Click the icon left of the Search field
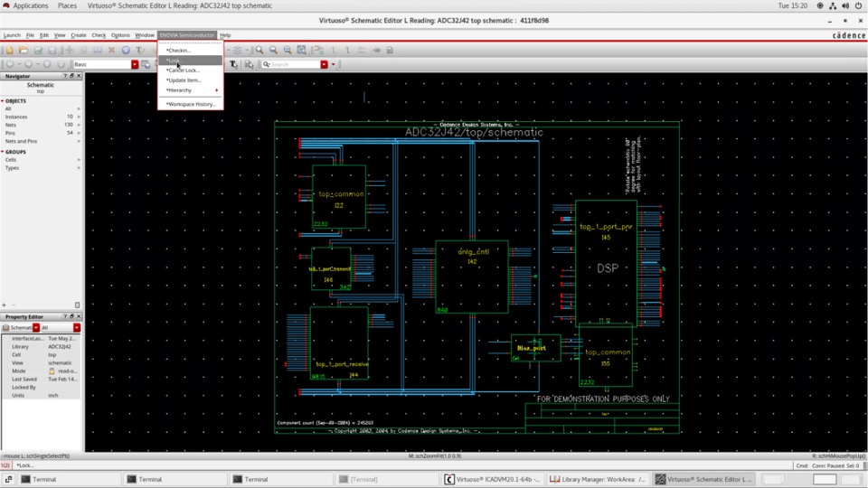Screen dimensions: 868x488 pyautogui.click(x=250, y=65)
